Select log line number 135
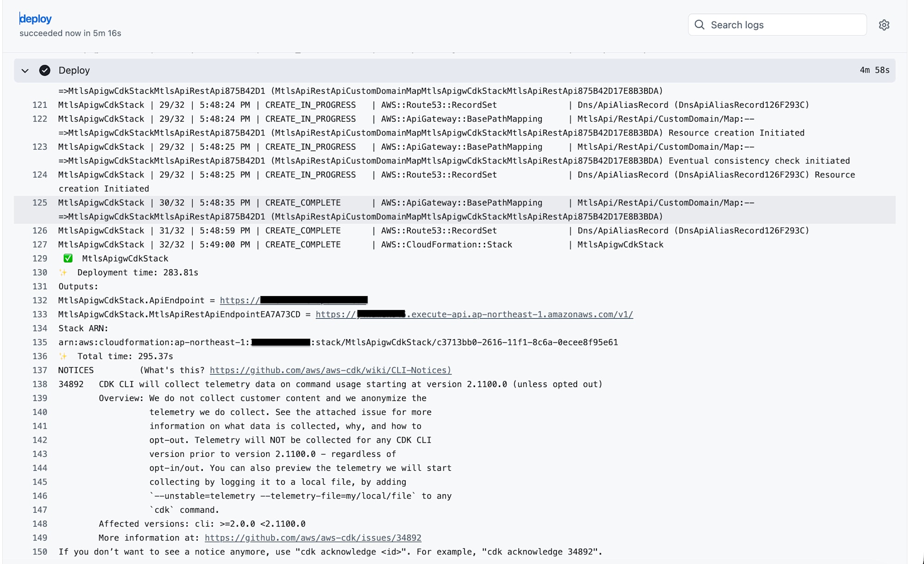The image size is (924, 564). 40,342
